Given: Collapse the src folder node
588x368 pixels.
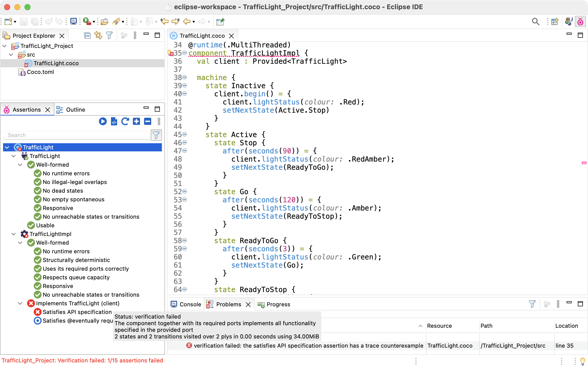Looking at the screenshot, I should click(x=11, y=55).
